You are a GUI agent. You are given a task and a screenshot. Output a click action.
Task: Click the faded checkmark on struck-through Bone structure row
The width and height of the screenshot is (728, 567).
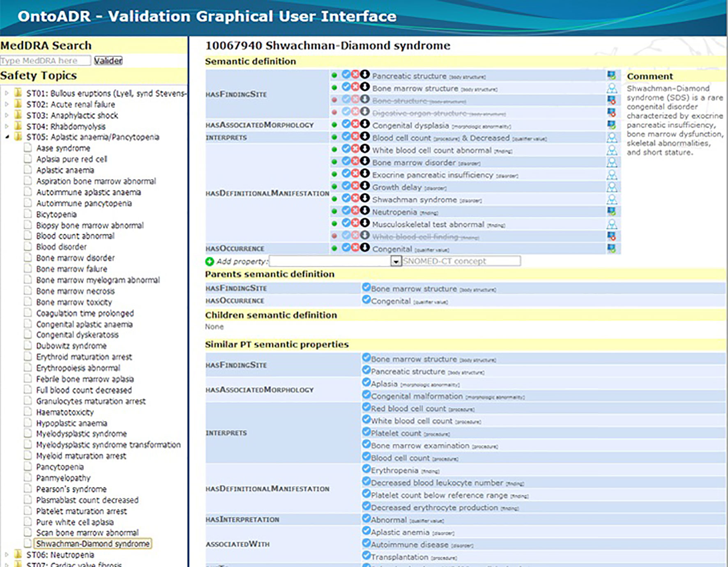click(346, 99)
